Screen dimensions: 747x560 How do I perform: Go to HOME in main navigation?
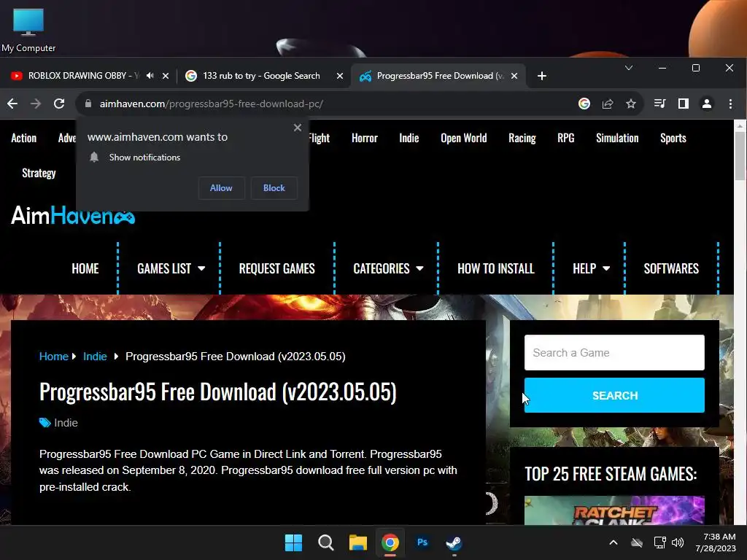click(x=85, y=268)
